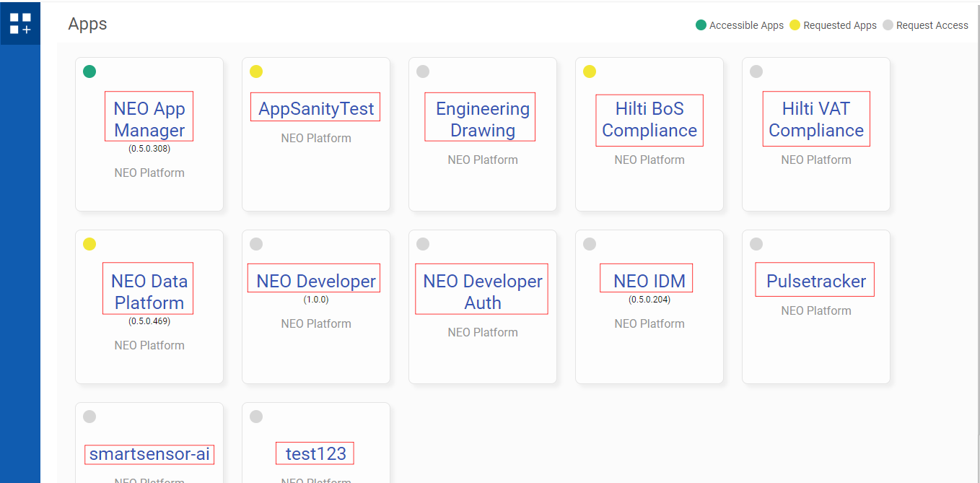The image size is (980, 483).
Task: Launch the NEO Data Platform app
Action: [x=149, y=292]
